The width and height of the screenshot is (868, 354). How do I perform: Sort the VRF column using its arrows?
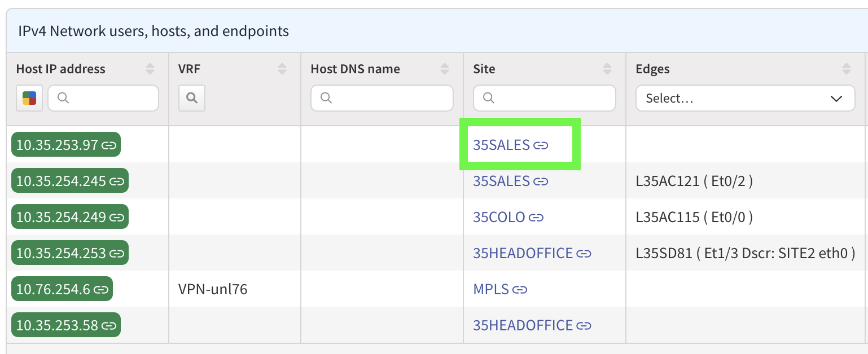point(282,69)
